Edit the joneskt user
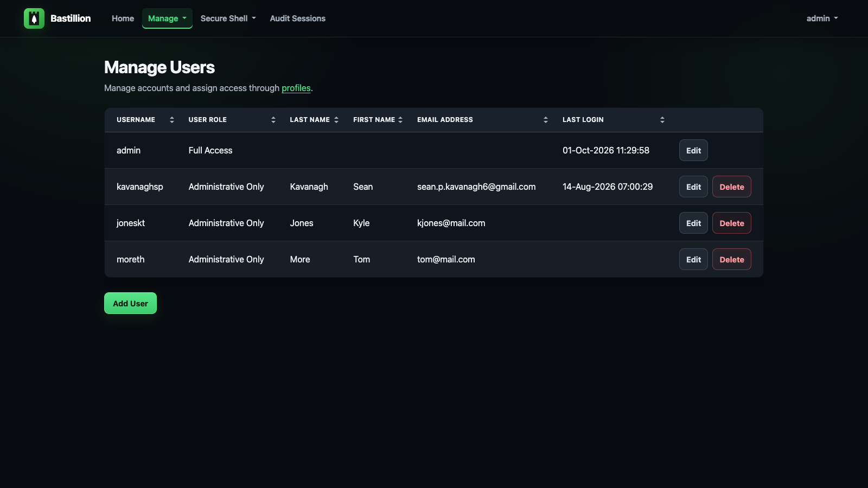This screenshot has height=488, width=868. [693, 223]
